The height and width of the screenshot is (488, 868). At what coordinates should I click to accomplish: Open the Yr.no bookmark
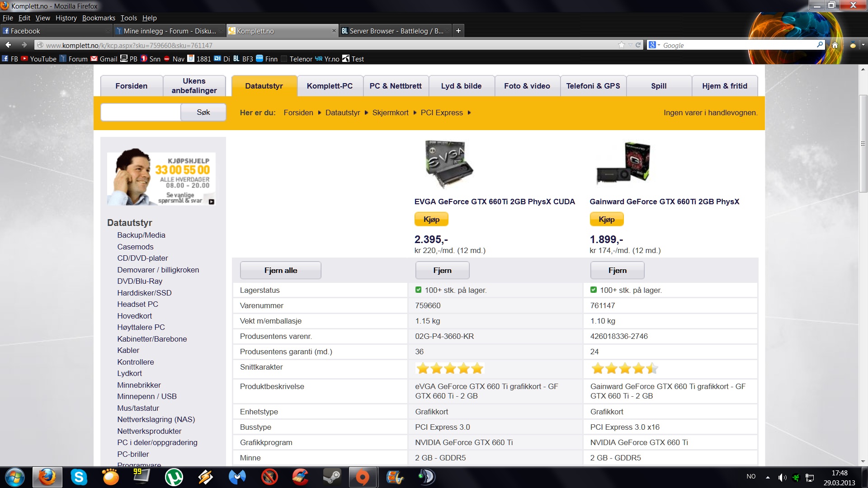click(327, 59)
